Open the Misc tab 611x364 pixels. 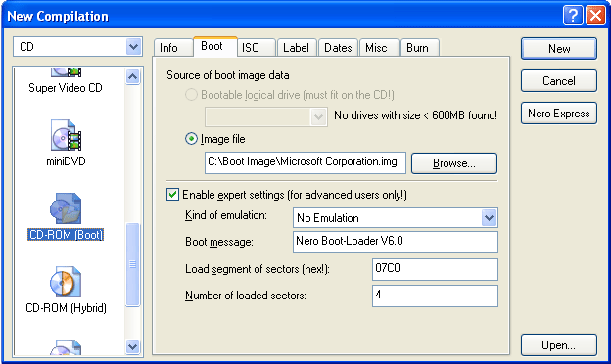379,48
